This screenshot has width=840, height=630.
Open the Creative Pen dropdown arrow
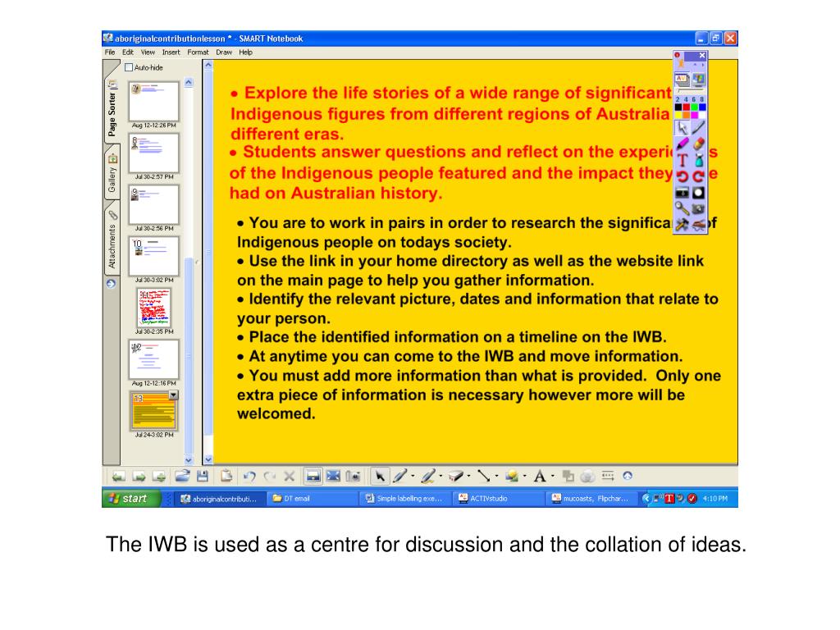[441, 476]
